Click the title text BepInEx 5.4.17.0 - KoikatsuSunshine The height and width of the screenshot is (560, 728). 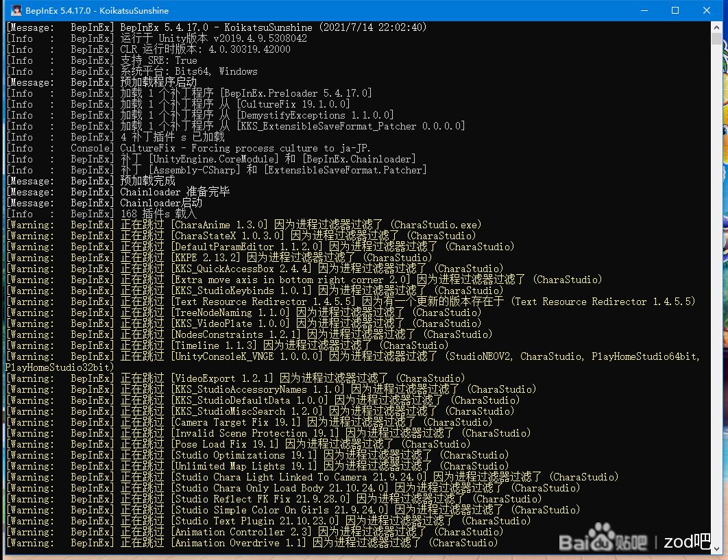97,10
